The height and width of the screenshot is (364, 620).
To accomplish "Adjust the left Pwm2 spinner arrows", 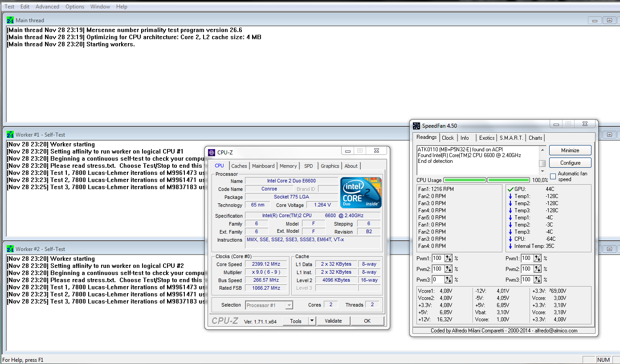I will coord(449,269).
